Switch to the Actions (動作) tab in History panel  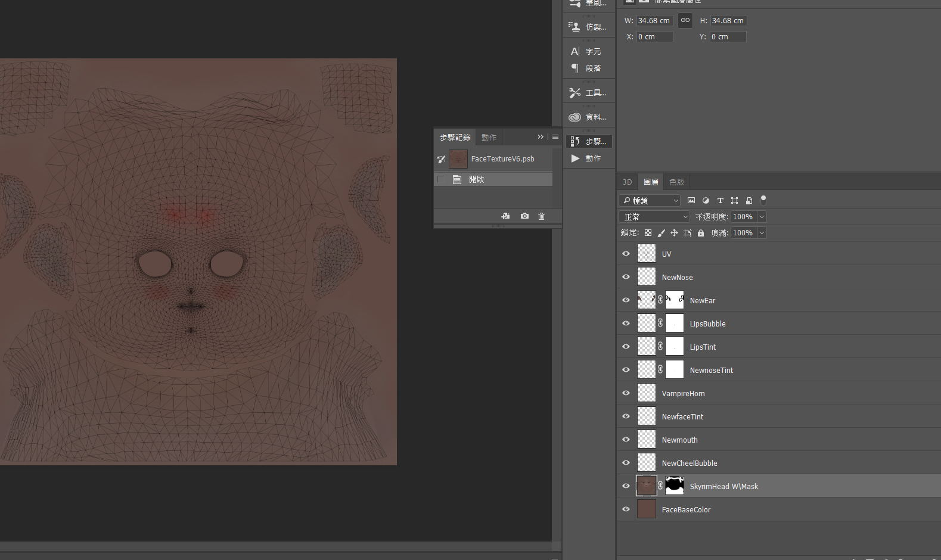click(489, 138)
